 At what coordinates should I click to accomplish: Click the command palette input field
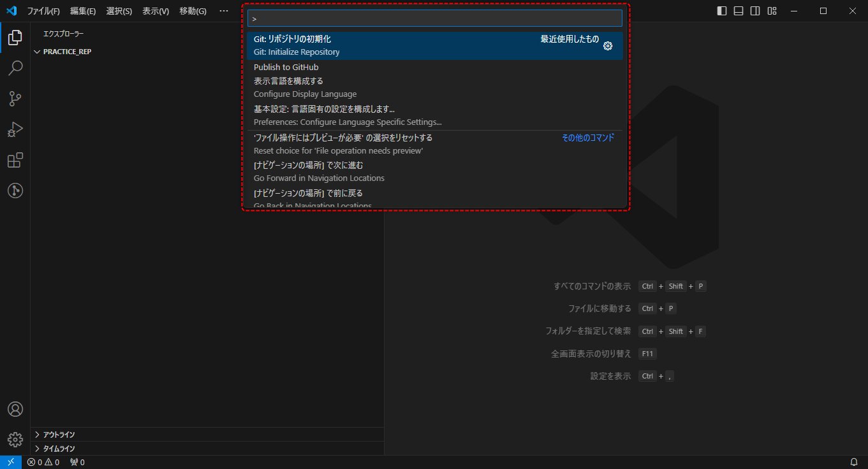[x=435, y=18]
